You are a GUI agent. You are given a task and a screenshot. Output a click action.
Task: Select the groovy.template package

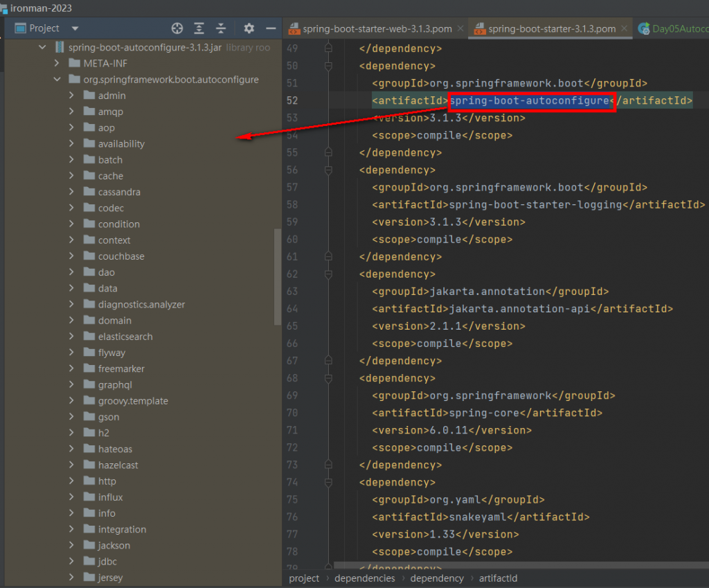[133, 401]
